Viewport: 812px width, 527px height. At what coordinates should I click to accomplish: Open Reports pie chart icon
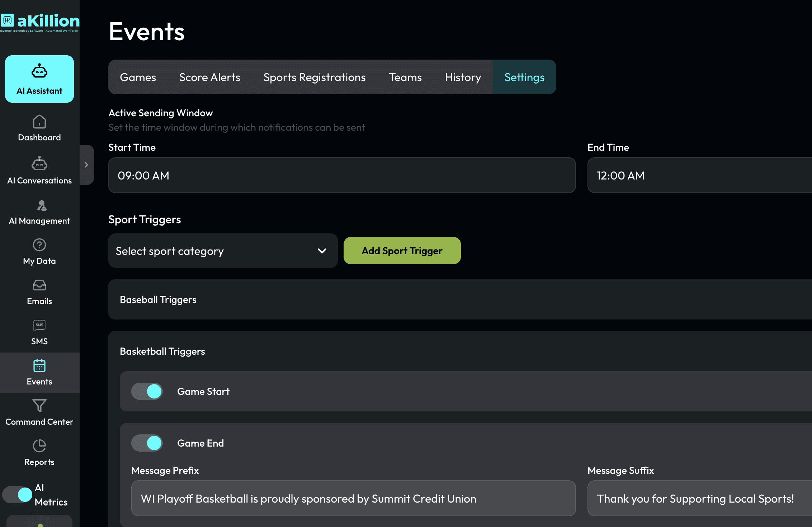(x=39, y=446)
